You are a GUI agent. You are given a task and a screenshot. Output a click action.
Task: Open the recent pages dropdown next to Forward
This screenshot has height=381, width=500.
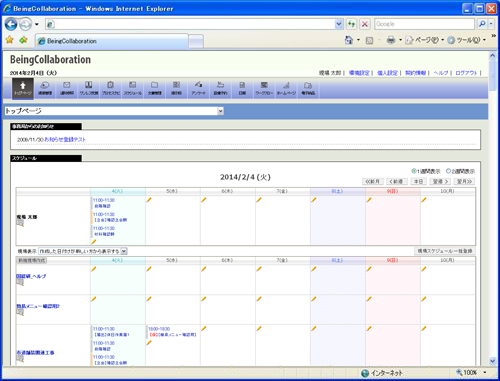tap(37, 24)
